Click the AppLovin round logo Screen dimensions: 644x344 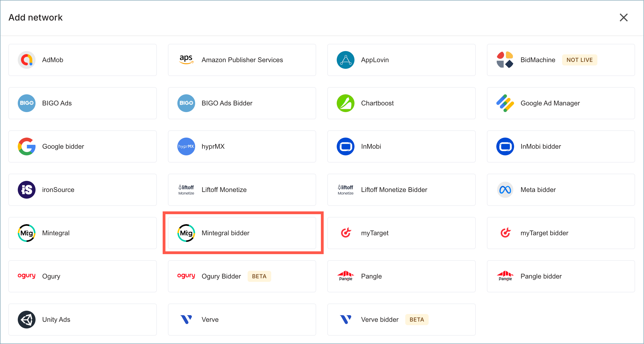346,60
